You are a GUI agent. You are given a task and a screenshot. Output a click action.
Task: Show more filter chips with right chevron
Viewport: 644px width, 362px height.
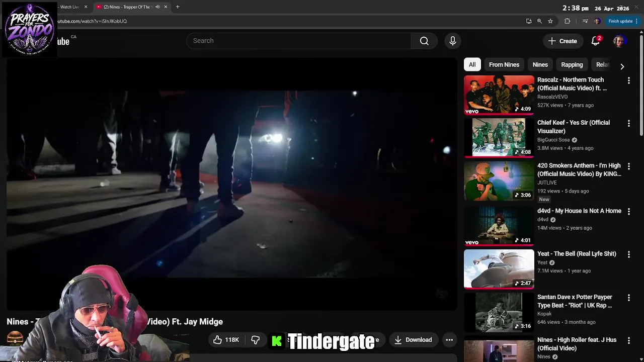pos(622,66)
